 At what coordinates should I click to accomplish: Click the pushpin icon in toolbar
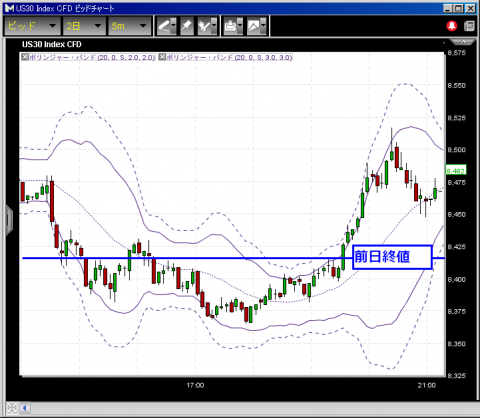[187, 26]
